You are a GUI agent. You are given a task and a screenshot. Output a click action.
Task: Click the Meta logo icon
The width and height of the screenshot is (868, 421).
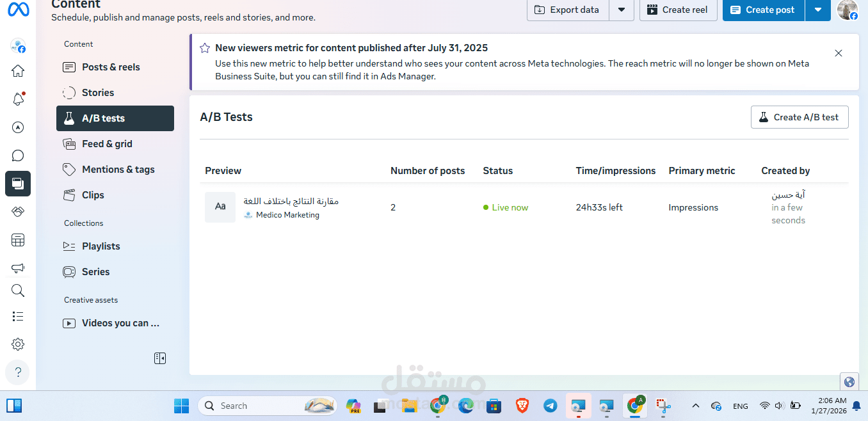[18, 10]
